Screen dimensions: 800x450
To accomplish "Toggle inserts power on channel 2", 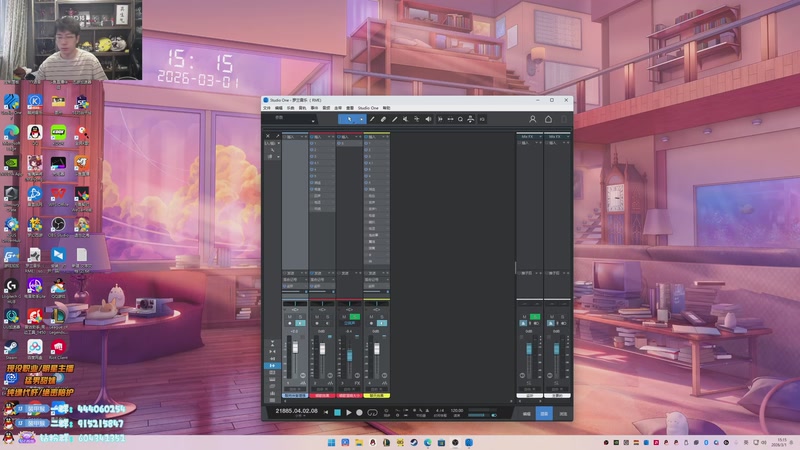I will 312,137.
